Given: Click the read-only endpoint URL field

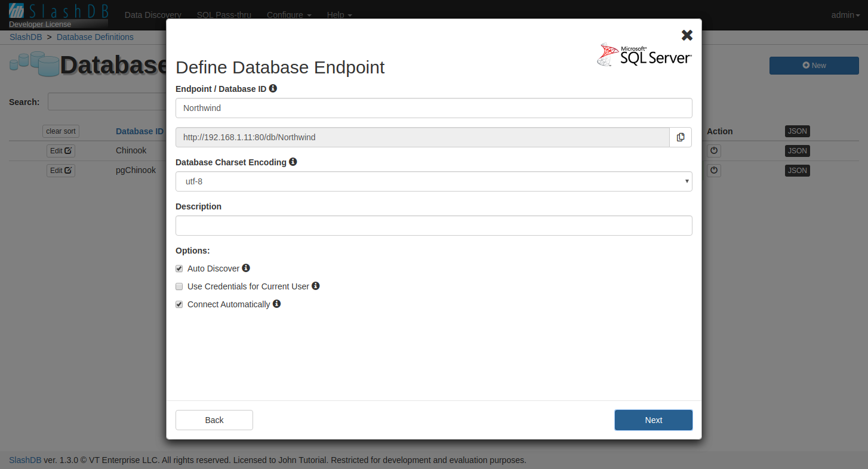Looking at the screenshot, I should click(x=423, y=137).
